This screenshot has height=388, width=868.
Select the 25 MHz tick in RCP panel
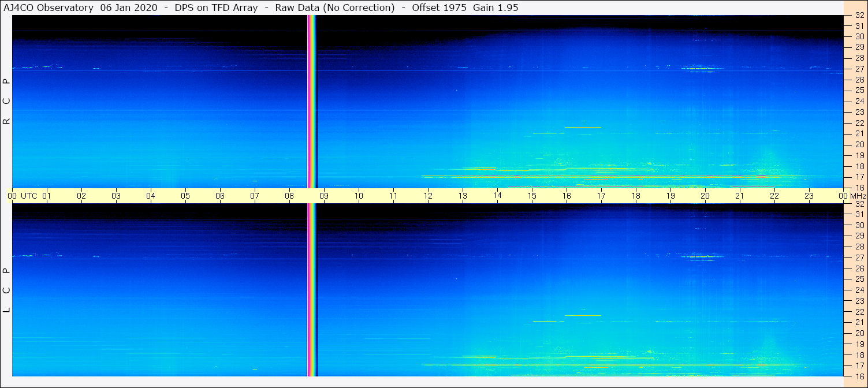pos(859,90)
